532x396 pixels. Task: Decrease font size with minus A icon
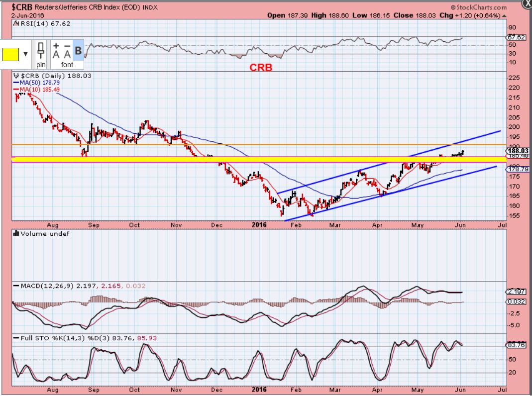[67, 50]
